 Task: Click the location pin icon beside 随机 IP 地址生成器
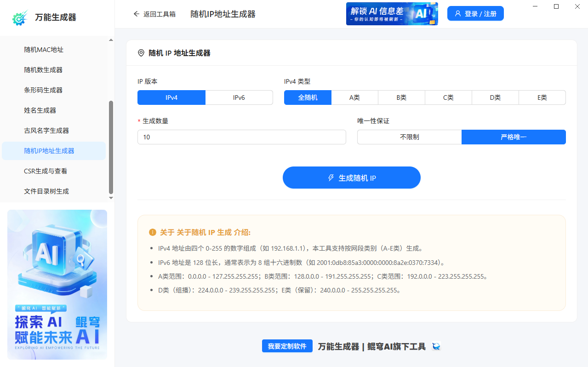click(141, 53)
